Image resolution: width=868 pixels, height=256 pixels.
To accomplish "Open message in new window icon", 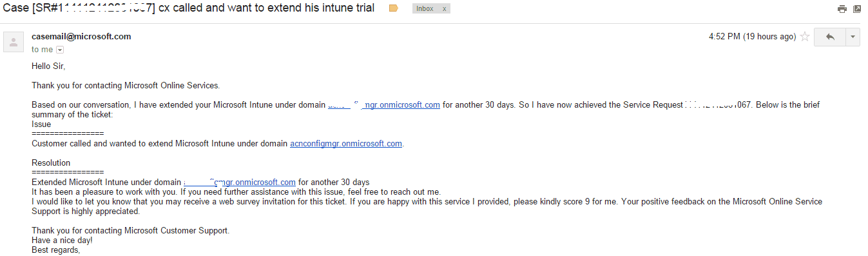I will click(856, 9).
